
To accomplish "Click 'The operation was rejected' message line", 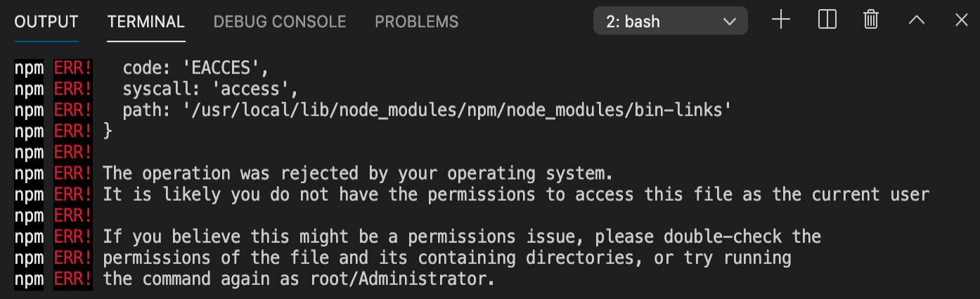I will coord(358,173).
